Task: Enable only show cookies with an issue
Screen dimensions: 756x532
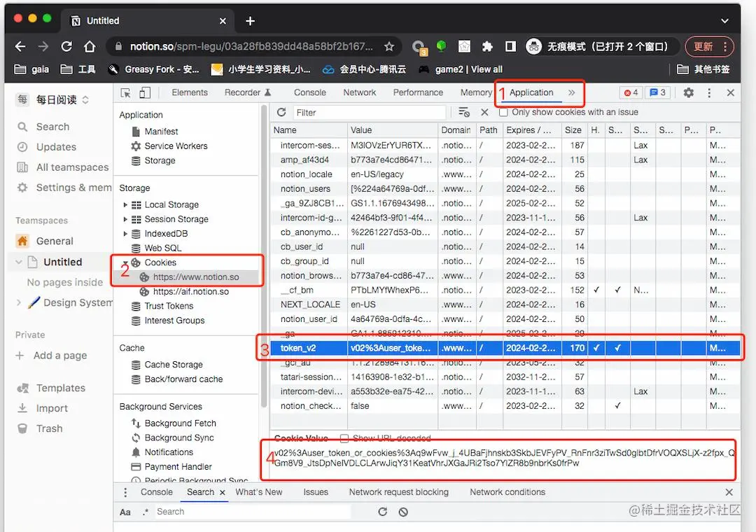Action: pyautogui.click(x=503, y=113)
